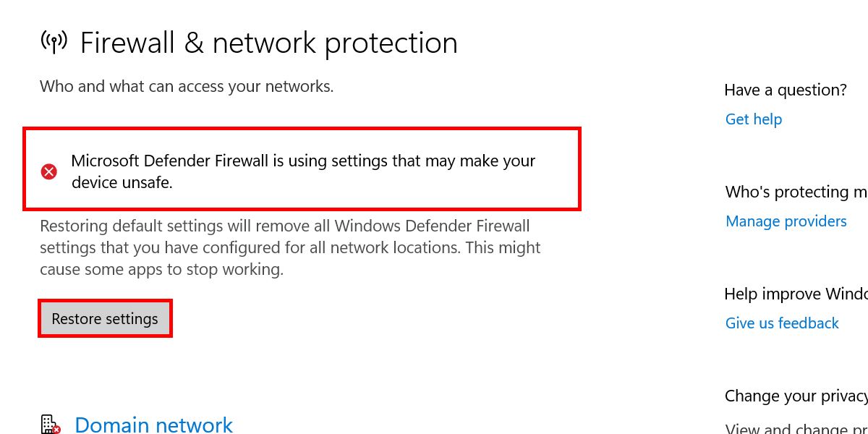Screen dimensions: 868x434
Task: Click the unsafe settings warning message box
Action: [302, 169]
